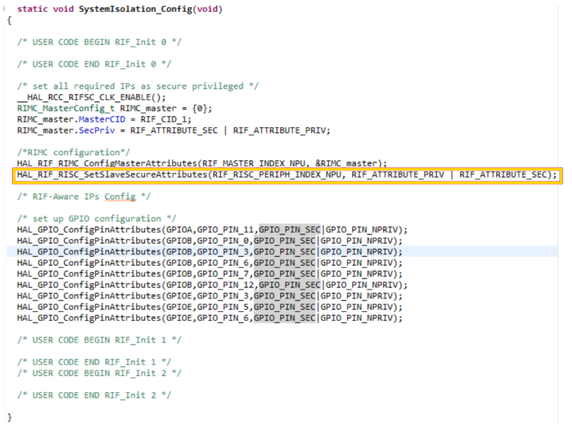
Task: Click the GPIOA GPIO_PIN_11 config line
Action: coord(212,230)
